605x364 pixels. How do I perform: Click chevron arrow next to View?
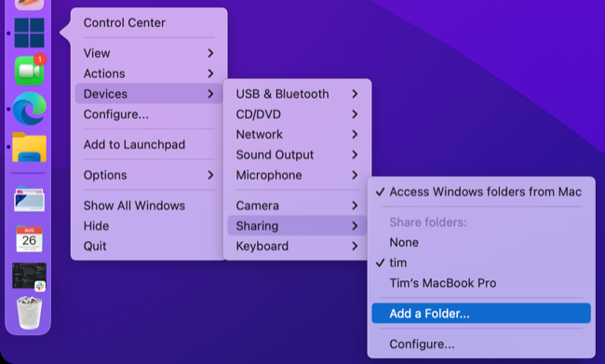point(210,53)
